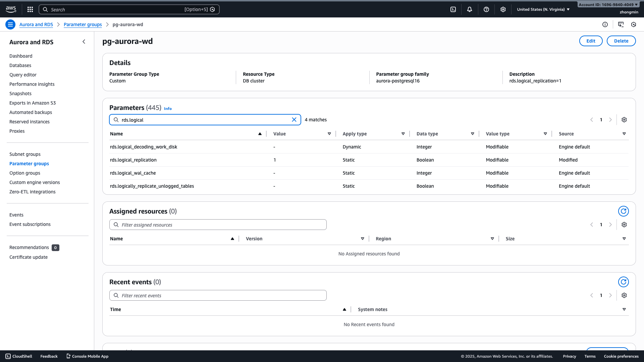
Task: Click the Delete button
Action: (x=621, y=41)
